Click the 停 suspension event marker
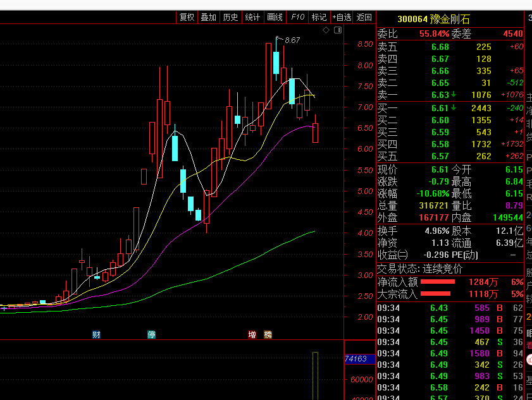This screenshot has width=532, height=400. point(151,334)
